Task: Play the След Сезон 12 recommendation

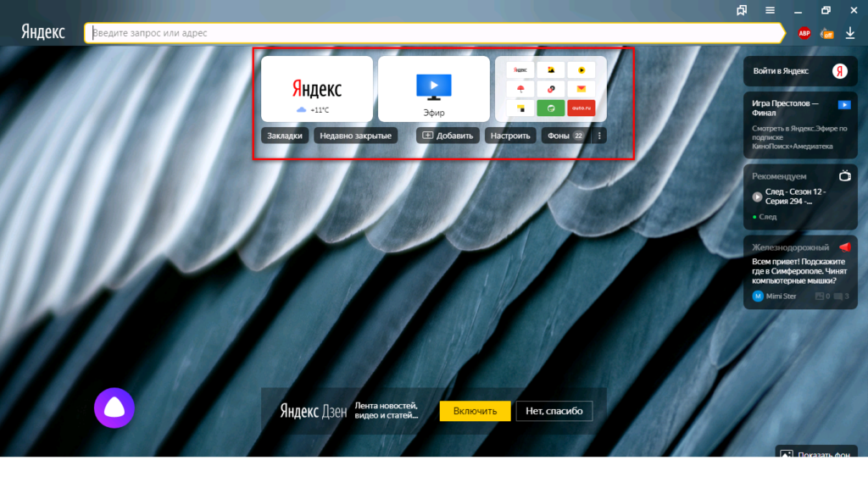Action: point(757,197)
